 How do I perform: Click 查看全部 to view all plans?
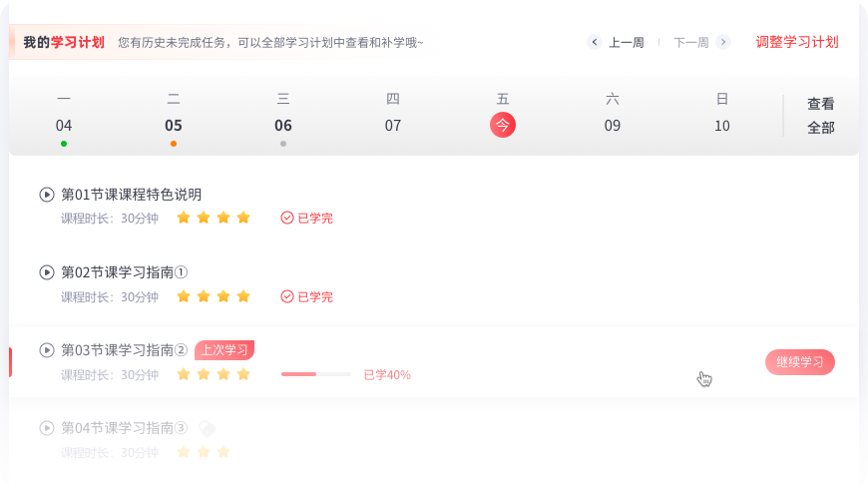[x=821, y=116]
